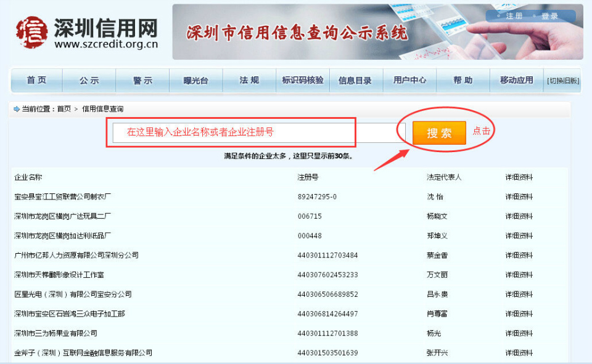Click the 企业名称 column header
Viewport: 592px width, 364px height.
(x=28, y=177)
